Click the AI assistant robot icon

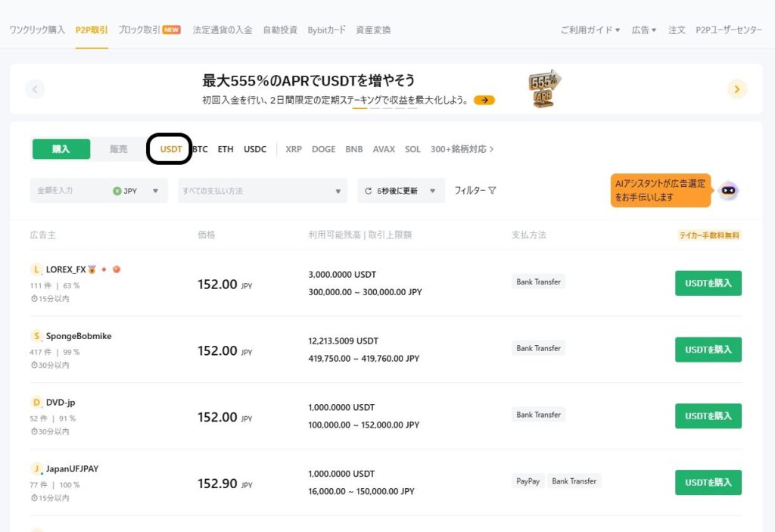tap(728, 191)
